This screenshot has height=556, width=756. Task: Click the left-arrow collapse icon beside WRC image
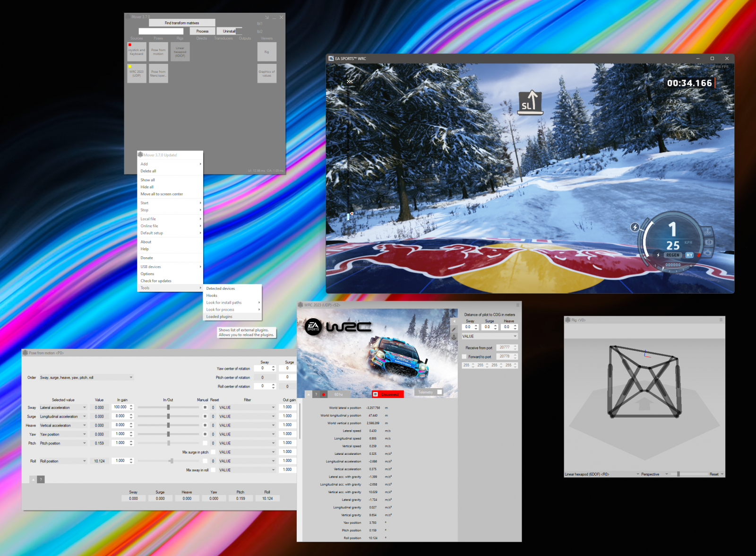click(x=454, y=321)
